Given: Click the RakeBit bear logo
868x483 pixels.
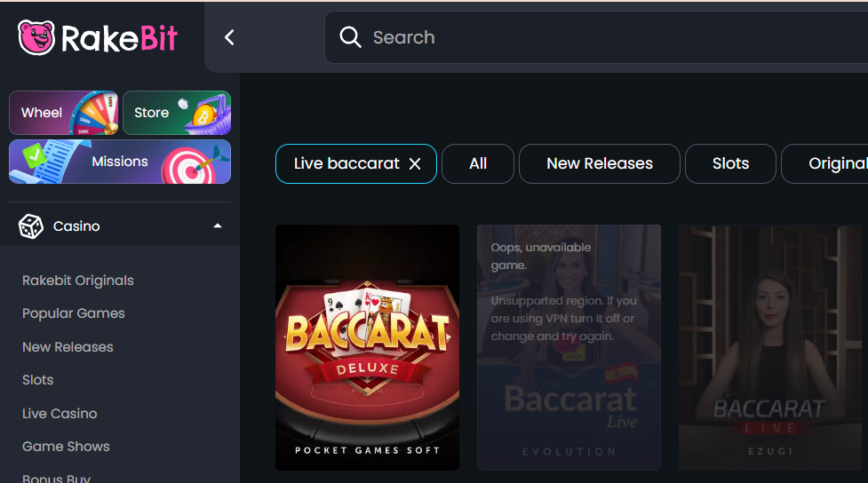Looking at the screenshot, I should pyautogui.click(x=36, y=37).
